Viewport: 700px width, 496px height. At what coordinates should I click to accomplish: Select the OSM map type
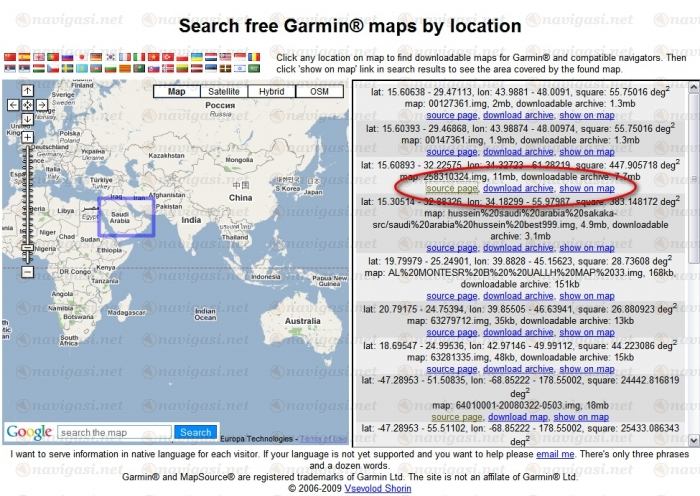click(319, 92)
